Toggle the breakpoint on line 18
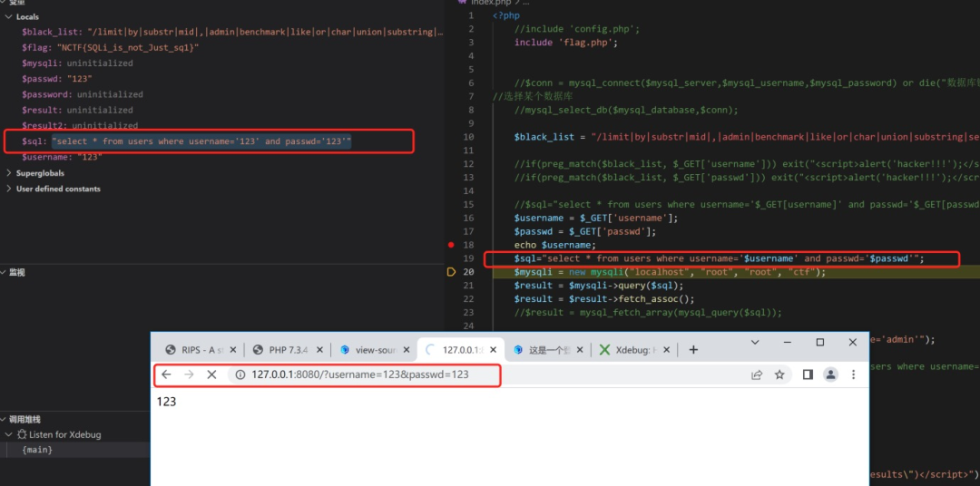The width and height of the screenshot is (980, 486). pos(451,245)
